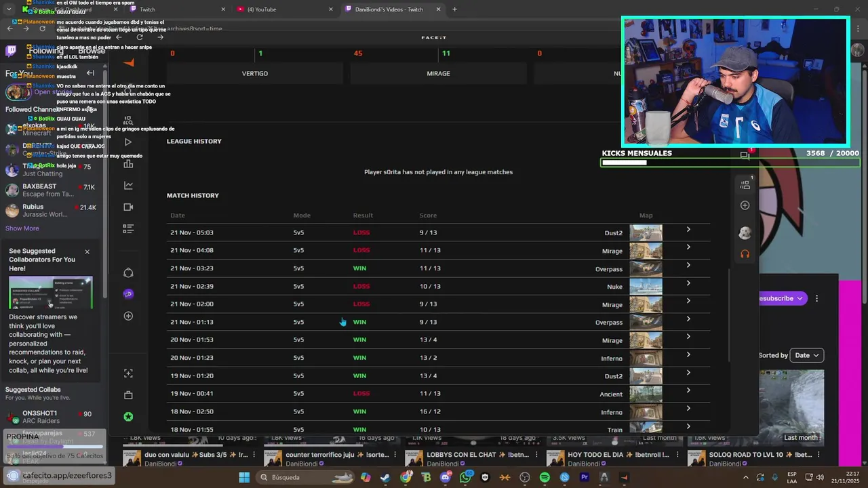This screenshot has width=868, height=488.
Task: Click the MATCH HISTORY heading
Action: pos(193,195)
